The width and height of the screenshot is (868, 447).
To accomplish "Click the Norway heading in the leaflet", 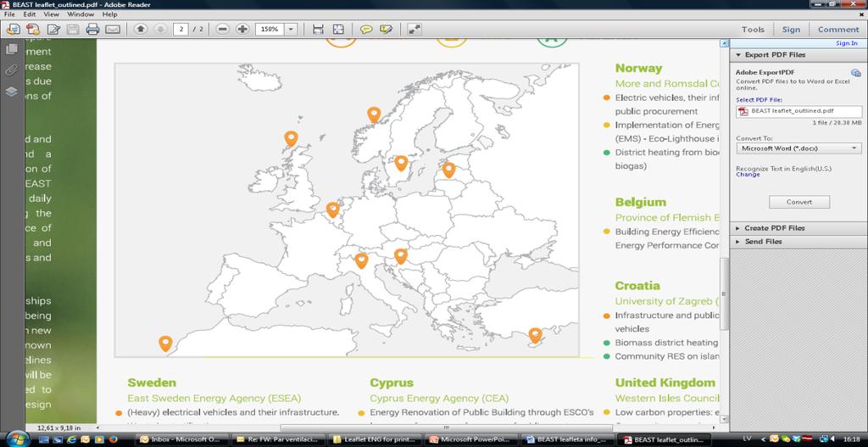I will coord(639,68).
